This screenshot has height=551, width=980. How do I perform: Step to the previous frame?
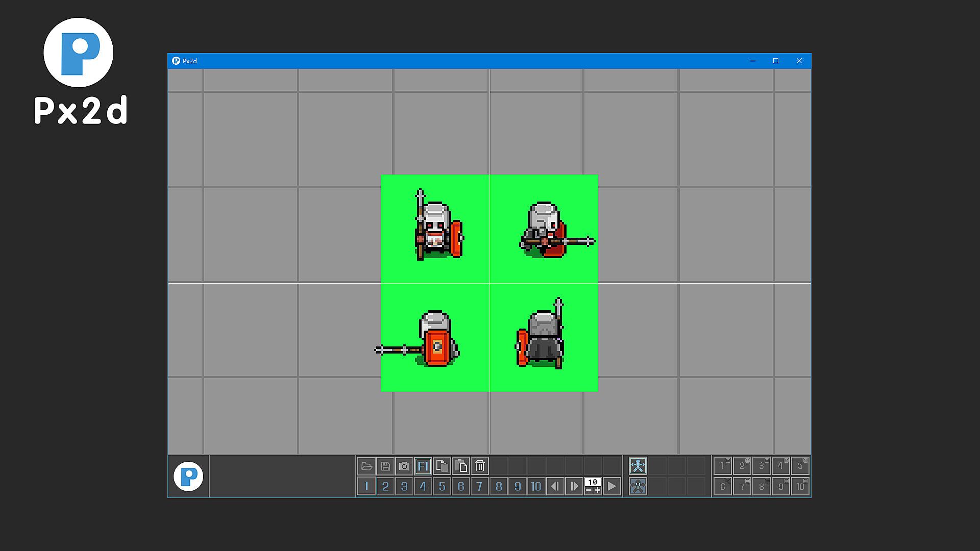pos(555,487)
